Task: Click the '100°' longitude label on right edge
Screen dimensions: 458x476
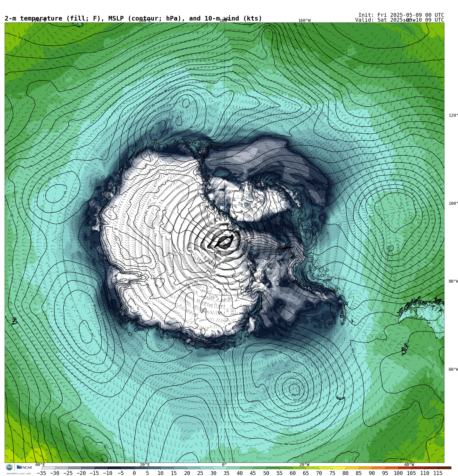Action: (453, 204)
